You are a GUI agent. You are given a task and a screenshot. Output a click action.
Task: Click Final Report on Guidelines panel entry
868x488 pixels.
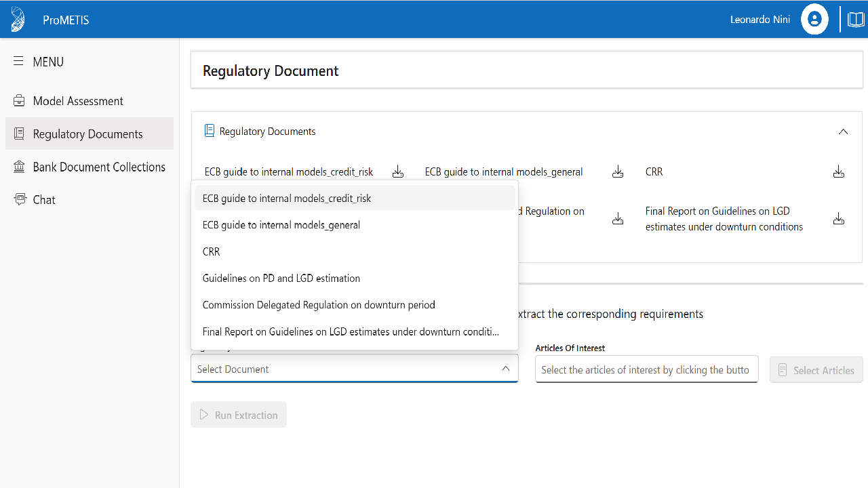(x=724, y=219)
